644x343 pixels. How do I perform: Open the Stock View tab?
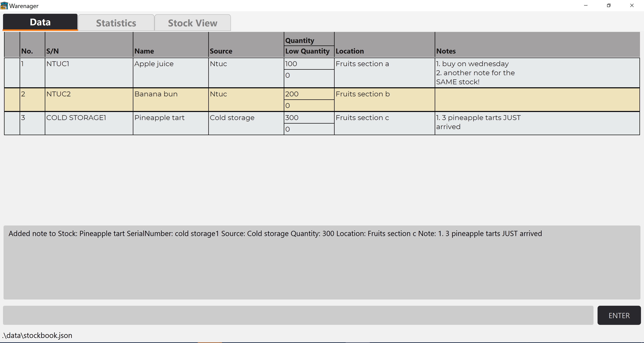tap(193, 23)
